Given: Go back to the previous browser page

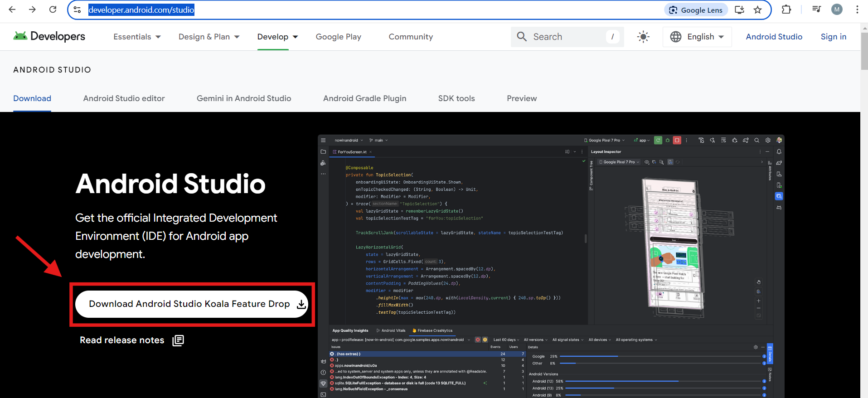Looking at the screenshot, I should pos(12,10).
